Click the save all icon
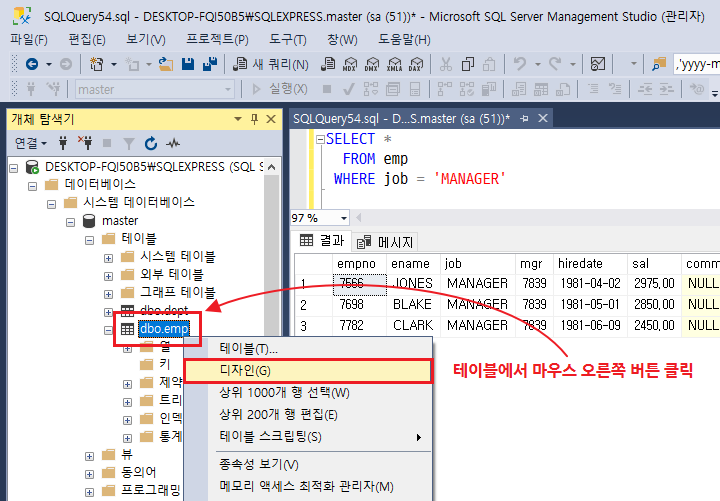 pos(210,64)
